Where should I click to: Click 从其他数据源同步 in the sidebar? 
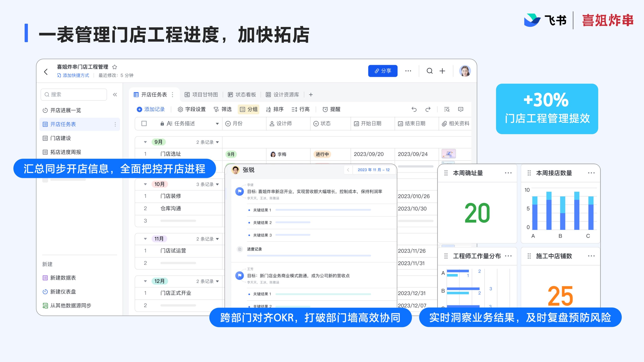pos(67,306)
